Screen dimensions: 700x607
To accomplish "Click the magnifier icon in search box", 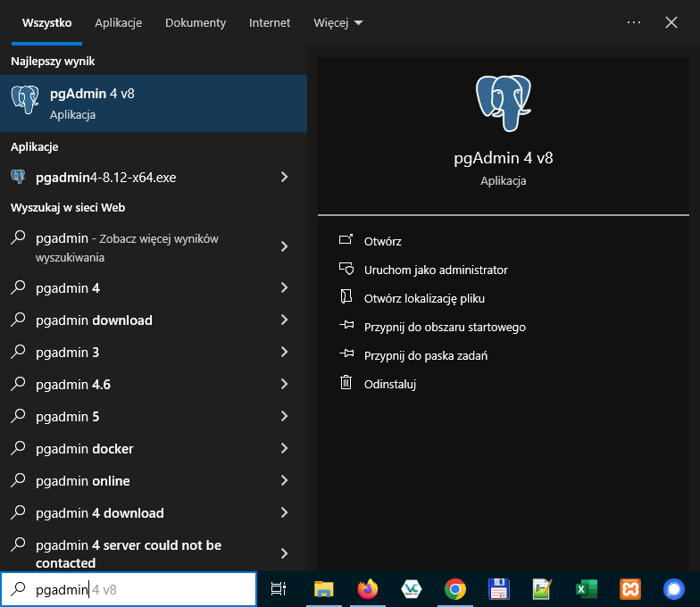I will coord(18,589).
